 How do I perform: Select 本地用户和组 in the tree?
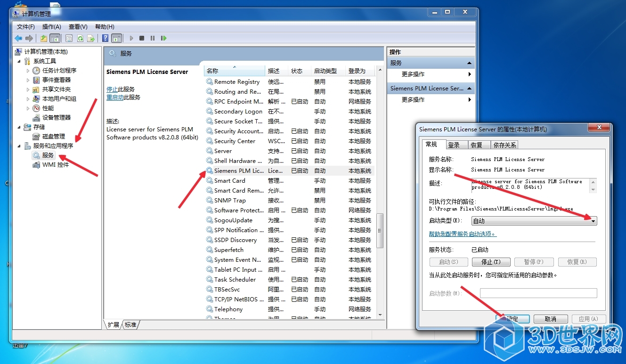pos(59,99)
